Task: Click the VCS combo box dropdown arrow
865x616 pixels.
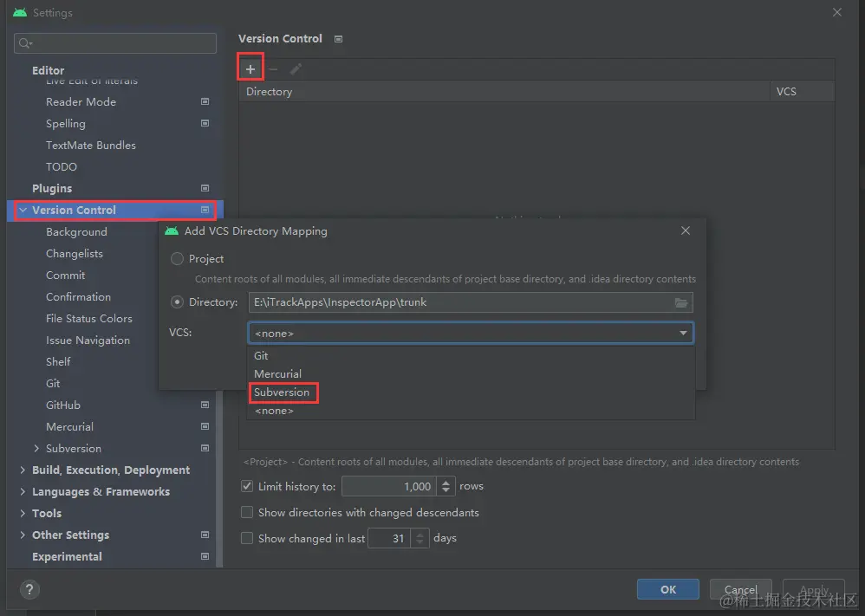Action: (683, 333)
